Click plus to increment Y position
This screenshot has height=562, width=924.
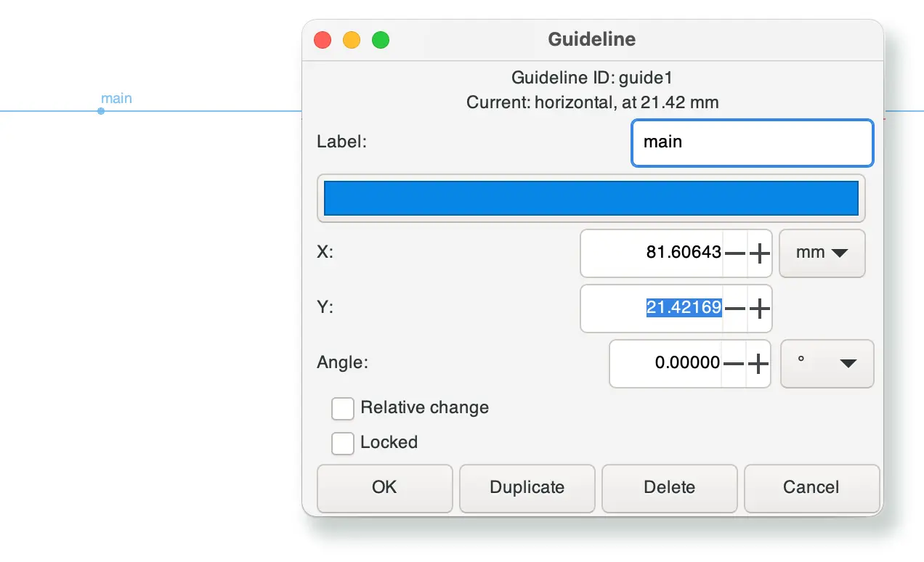coord(759,309)
